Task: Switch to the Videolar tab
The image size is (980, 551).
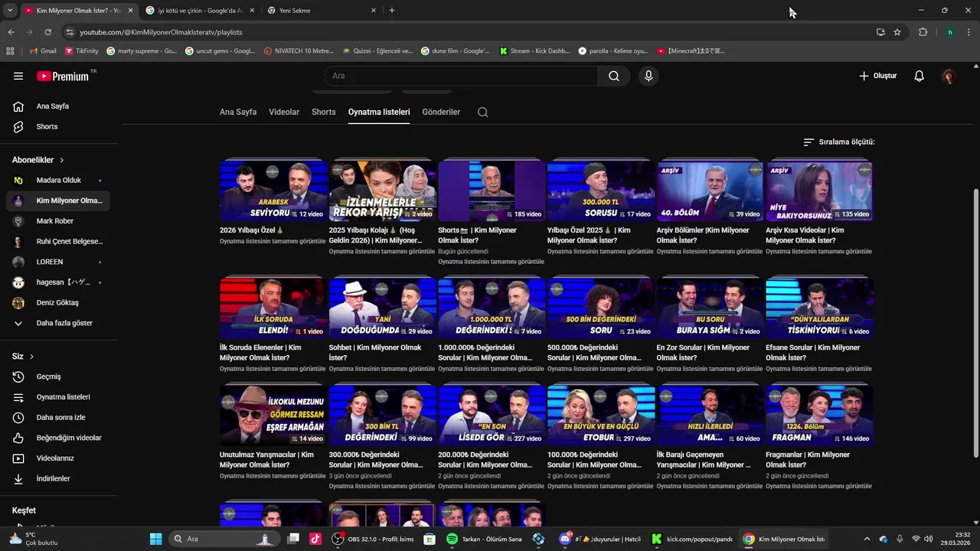Action: click(284, 112)
